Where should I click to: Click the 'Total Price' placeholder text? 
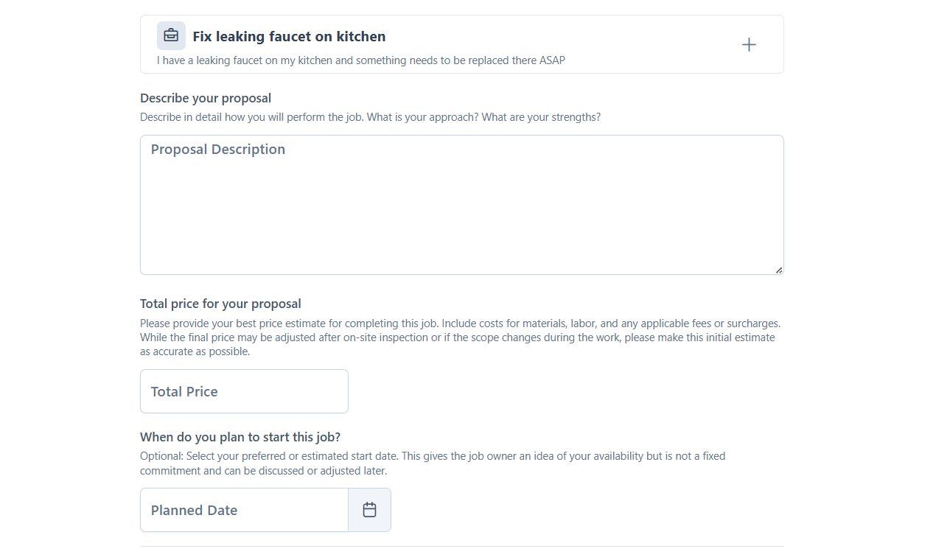click(x=184, y=392)
